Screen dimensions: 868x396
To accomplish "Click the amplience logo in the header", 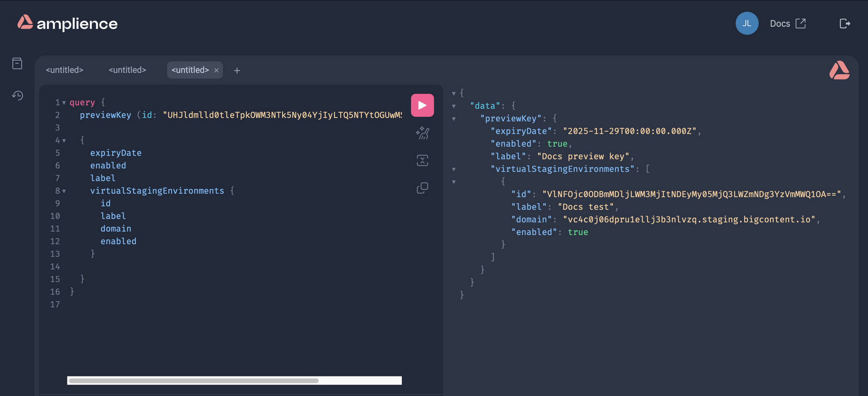I will click(67, 23).
